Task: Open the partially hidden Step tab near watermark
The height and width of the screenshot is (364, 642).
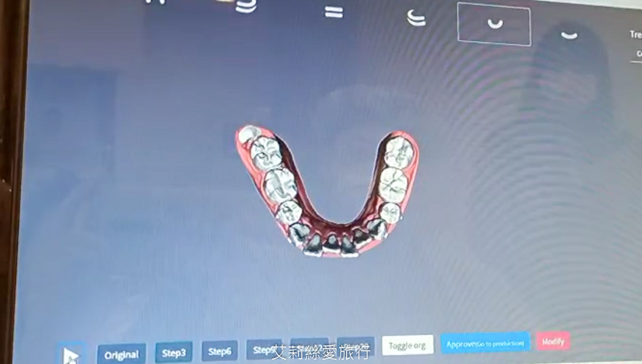Action: [264, 351]
